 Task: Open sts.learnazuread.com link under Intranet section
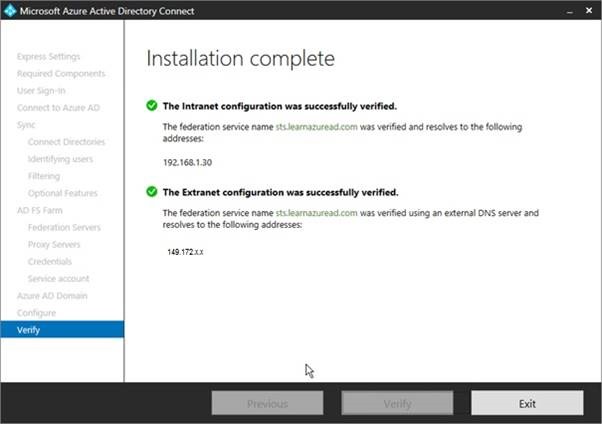pos(316,127)
